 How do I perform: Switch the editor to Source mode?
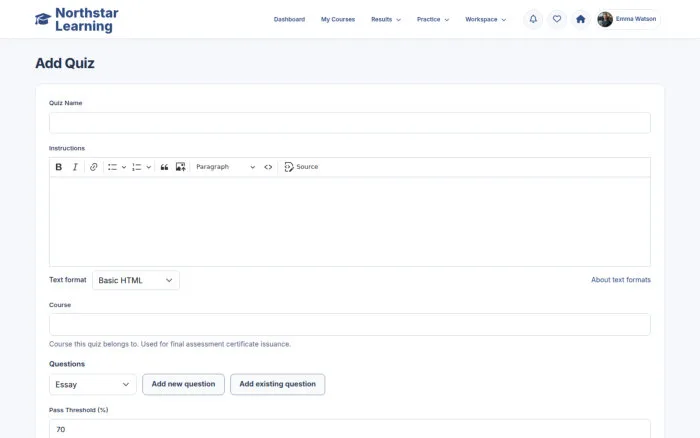tap(301, 167)
